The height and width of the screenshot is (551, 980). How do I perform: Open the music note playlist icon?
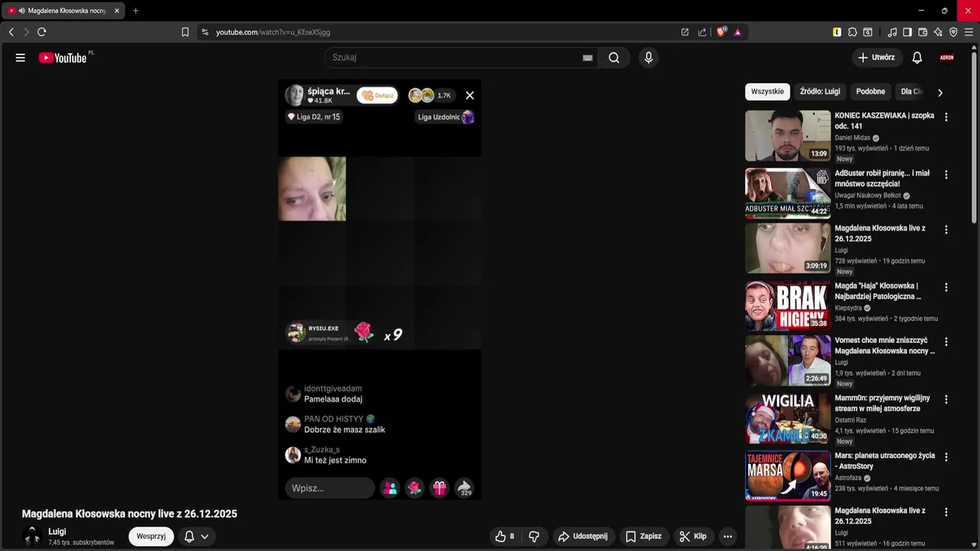coord(892,32)
